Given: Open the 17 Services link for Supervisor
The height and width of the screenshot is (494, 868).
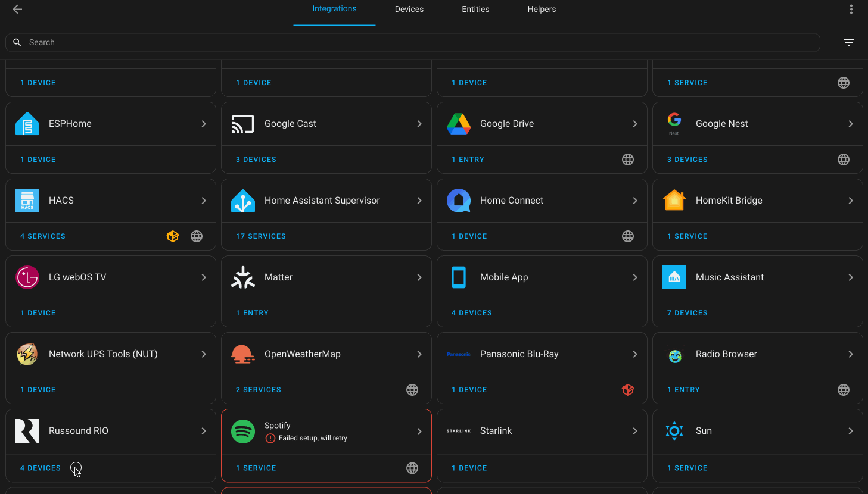Looking at the screenshot, I should [261, 236].
